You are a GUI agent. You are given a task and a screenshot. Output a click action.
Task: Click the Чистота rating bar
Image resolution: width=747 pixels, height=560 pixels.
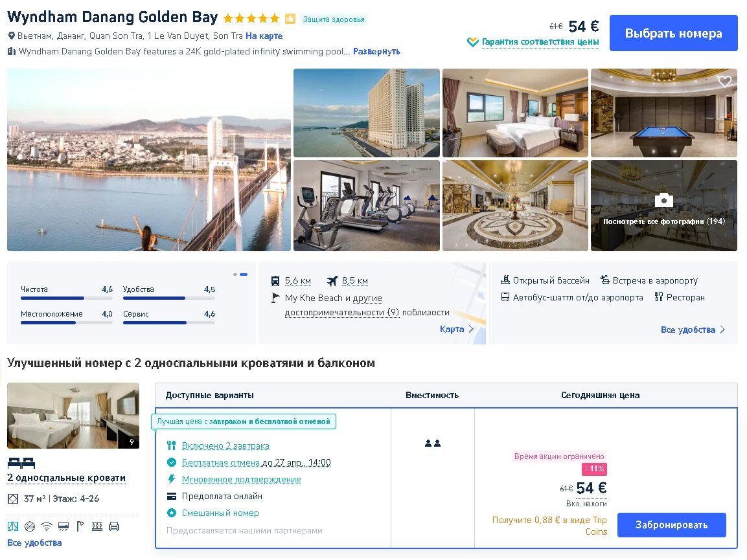pos(67,298)
